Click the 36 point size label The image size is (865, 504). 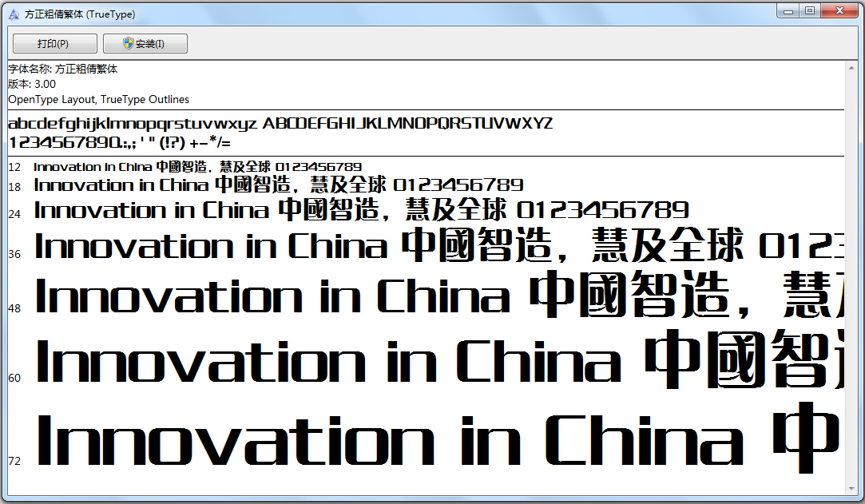tap(14, 254)
